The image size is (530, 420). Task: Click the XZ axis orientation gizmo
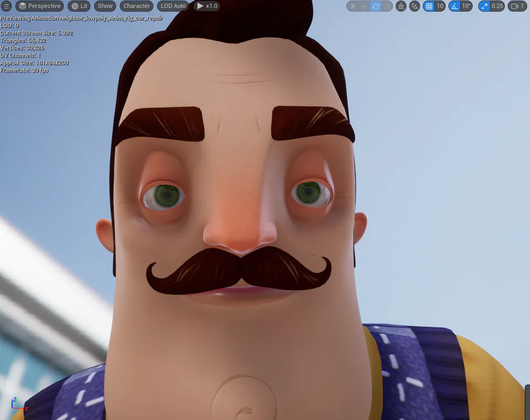click(19, 404)
